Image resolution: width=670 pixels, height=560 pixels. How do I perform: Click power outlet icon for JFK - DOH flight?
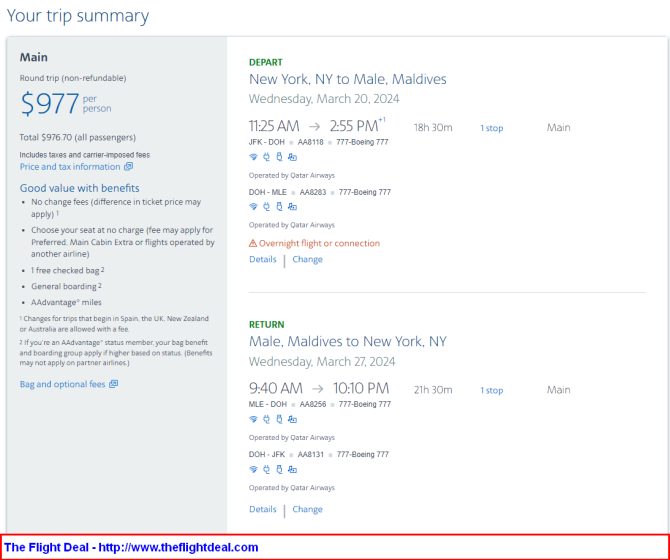267,157
